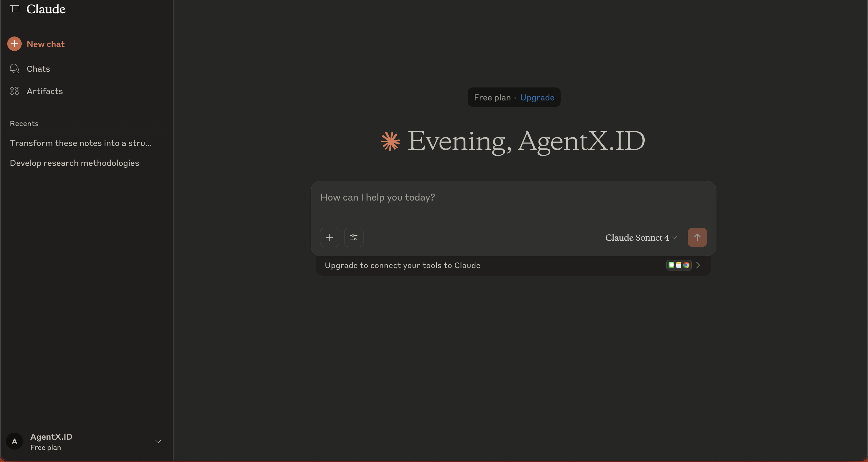Select the Artifacts menu item
The width and height of the screenshot is (868, 462).
pyautogui.click(x=45, y=91)
